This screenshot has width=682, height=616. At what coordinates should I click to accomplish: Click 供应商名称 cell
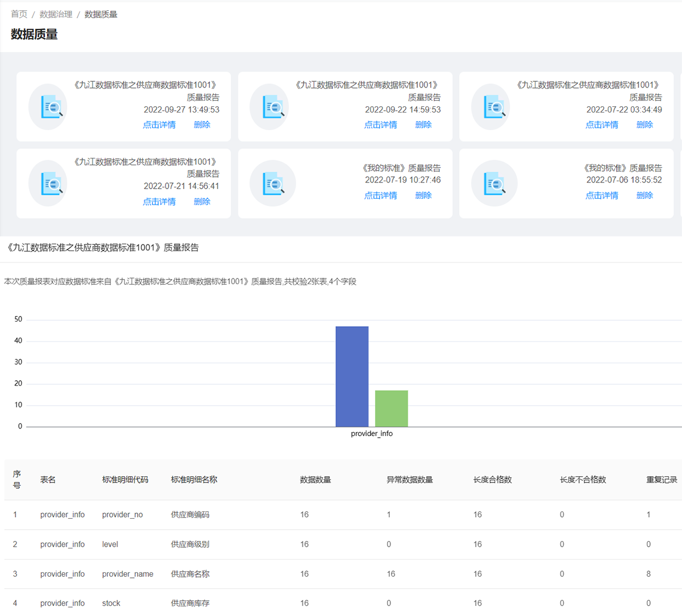click(190, 574)
